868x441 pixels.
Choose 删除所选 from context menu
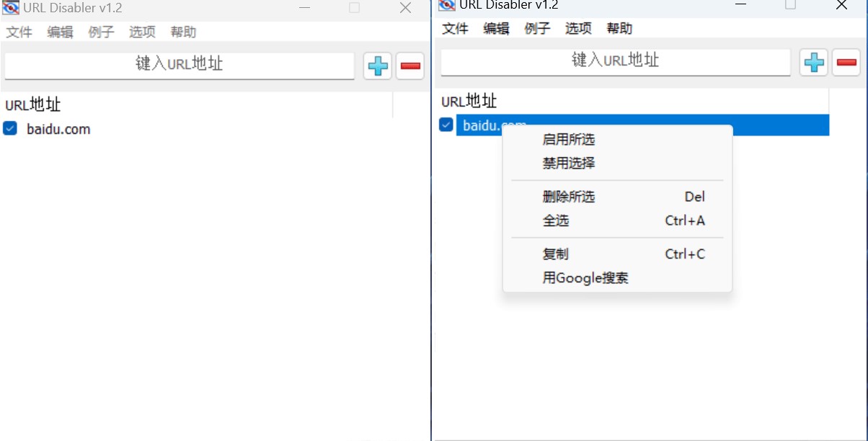(617, 197)
